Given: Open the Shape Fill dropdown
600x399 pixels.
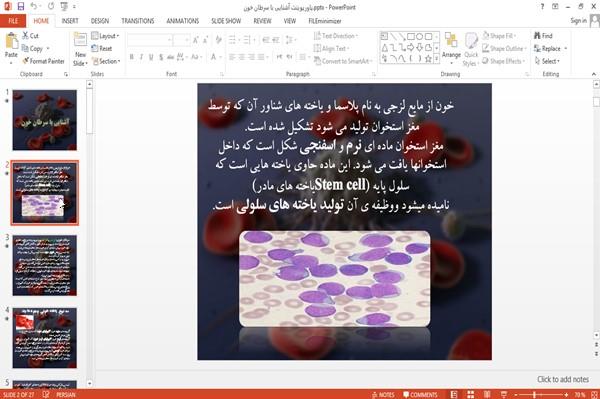Looking at the screenshot, I should (x=499, y=36).
